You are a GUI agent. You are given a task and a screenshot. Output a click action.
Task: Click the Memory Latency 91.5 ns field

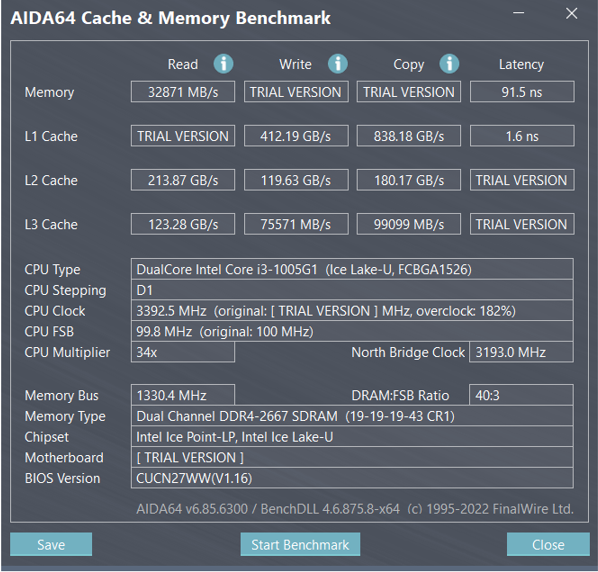click(522, 92)
